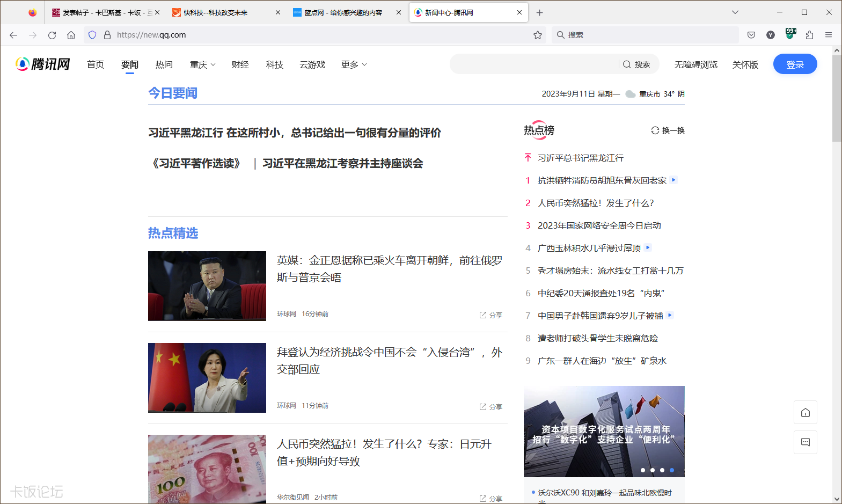This screenshot has width=842, height=504.
Task: Go back using the browser back arrow
Action: tap(13, 35)
